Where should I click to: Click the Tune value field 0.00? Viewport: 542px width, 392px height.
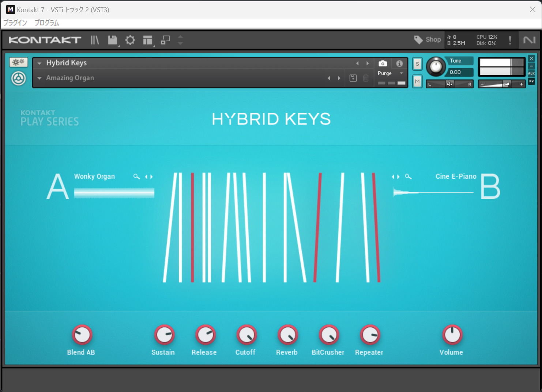coord(460,72)
